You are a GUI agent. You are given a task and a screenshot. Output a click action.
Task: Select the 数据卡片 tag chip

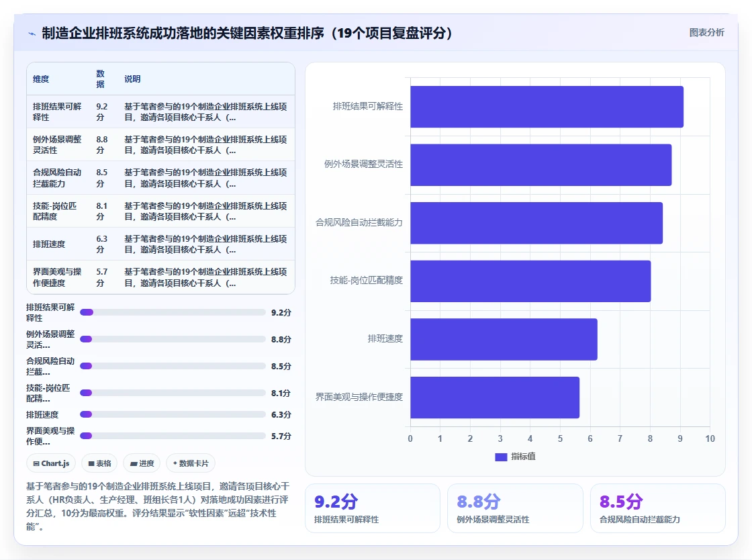click(191, 463)
